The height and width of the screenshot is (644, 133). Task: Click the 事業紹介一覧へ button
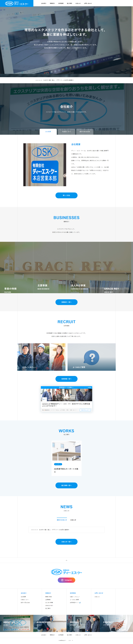tap(66, 302)
